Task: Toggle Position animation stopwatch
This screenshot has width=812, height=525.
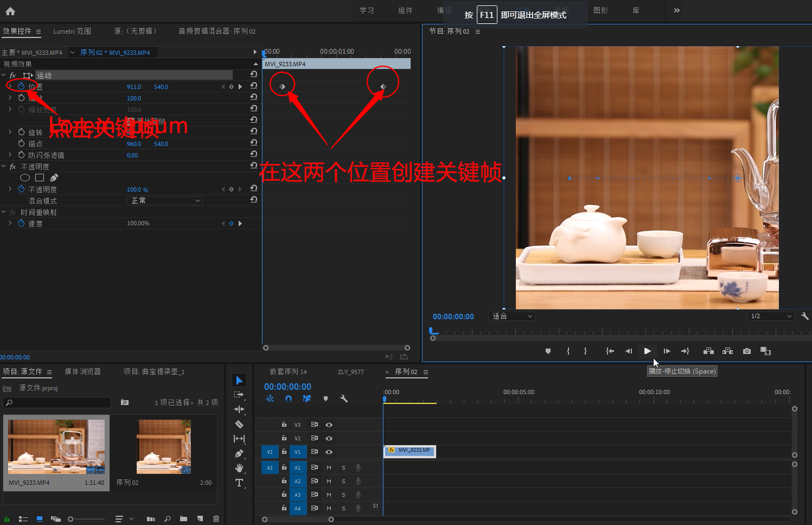Action: coord(21,86)
